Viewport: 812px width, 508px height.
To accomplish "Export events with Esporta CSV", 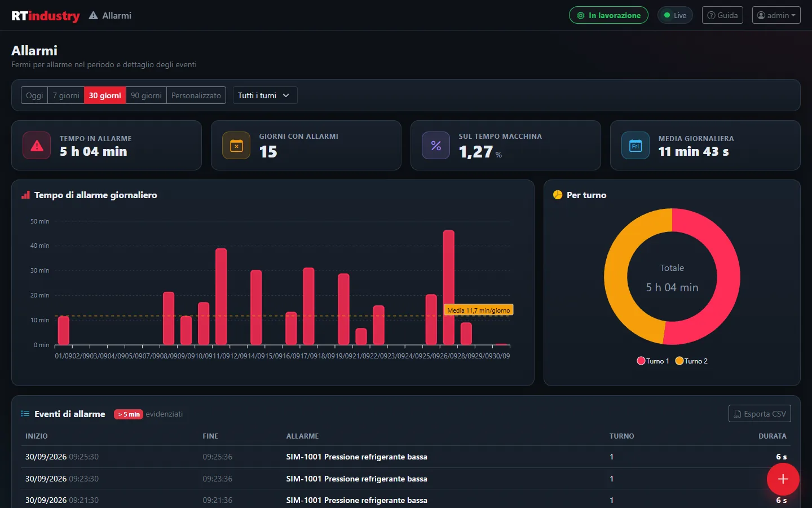I will pos(760,414).
